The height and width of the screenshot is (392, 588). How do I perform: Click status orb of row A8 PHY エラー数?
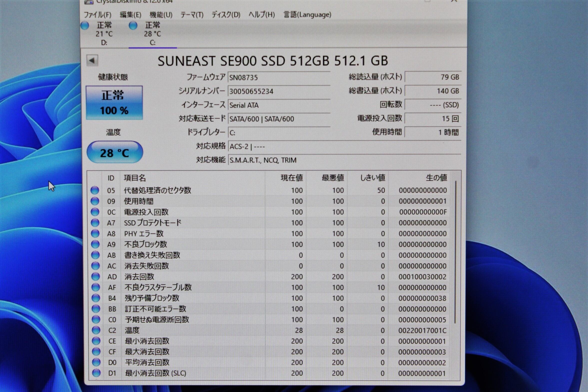tap(95, 233)
